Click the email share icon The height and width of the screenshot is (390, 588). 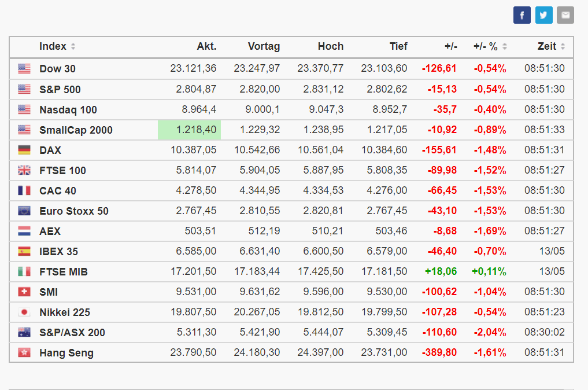[565, 15]
